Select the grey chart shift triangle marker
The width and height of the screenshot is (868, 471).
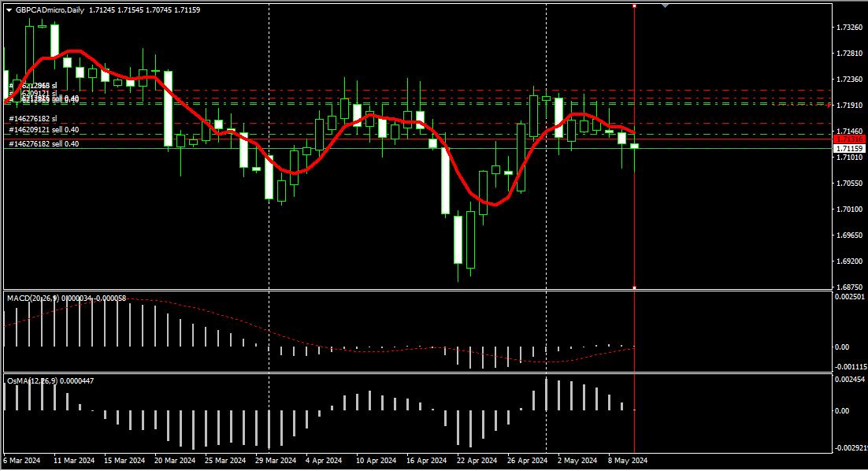pyautogui.click(x=665, y=6)
